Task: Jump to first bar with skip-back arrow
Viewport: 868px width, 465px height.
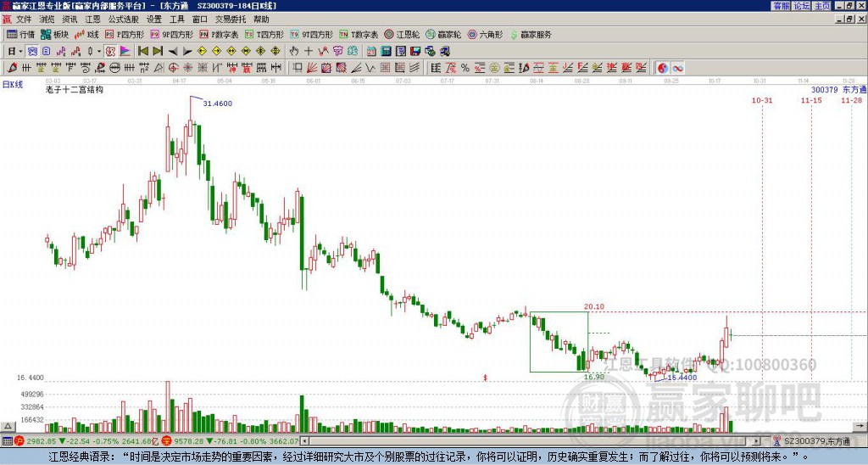Action: tap(142, 52)
